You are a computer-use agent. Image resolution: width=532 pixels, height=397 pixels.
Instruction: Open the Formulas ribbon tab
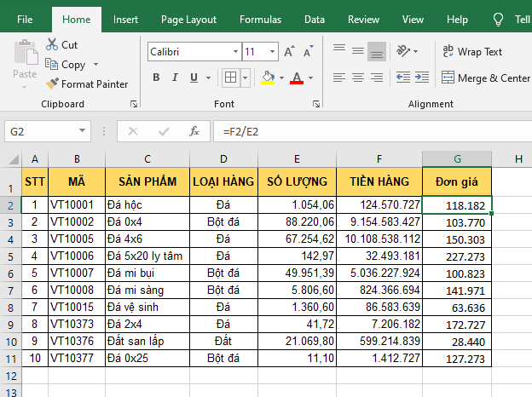pyautogui.click(x=260, y=19)
